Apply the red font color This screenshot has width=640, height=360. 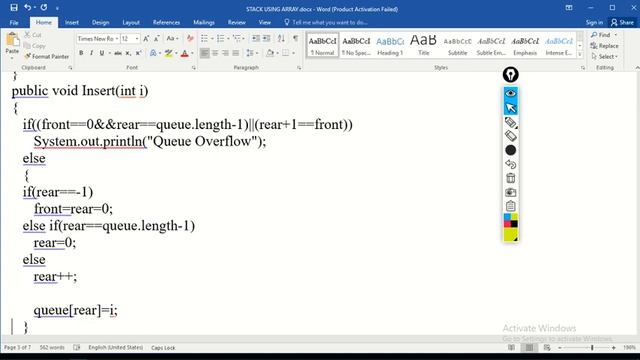[184, 53]
